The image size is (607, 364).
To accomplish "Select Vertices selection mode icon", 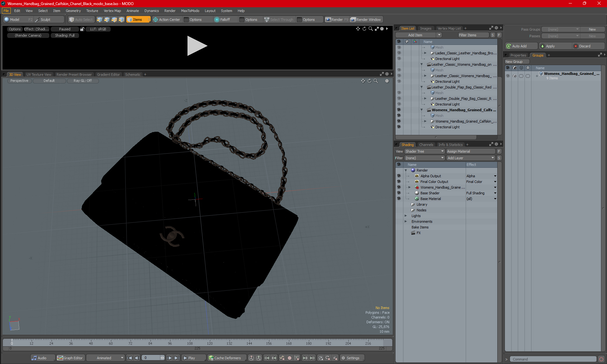I will (x=100, y=20).
